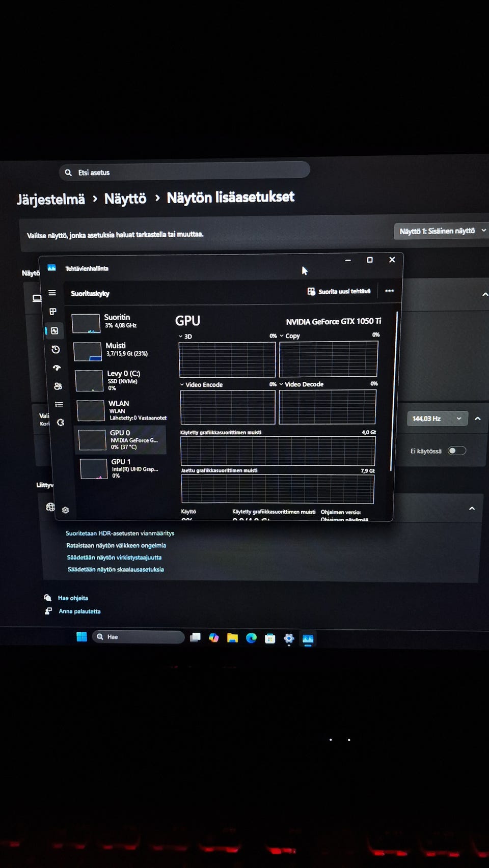Open the Video Encode graph dropdown
This screenshot has height=868, width=489.
tap(182, 385)
